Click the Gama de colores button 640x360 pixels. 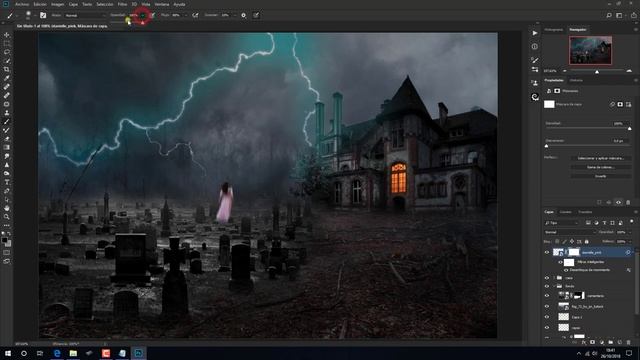coord(600,167)
